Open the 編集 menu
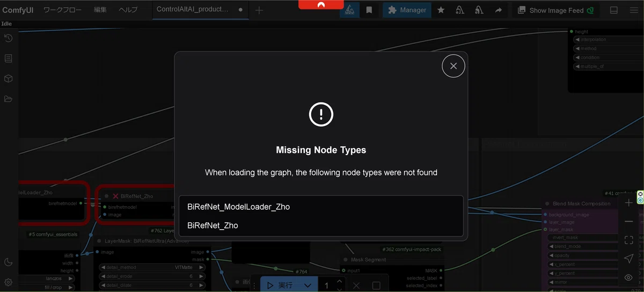Image resolution: width=644 pixels, height=292 pixels. (x=100, y=10)
